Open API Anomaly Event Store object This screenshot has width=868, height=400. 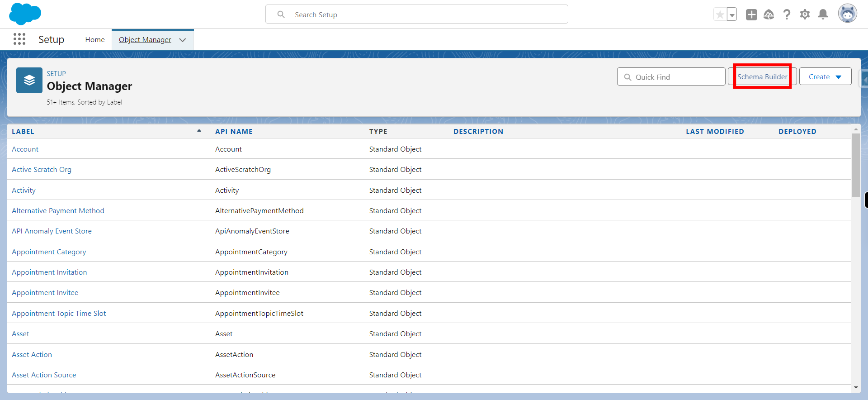coord(52,231)
